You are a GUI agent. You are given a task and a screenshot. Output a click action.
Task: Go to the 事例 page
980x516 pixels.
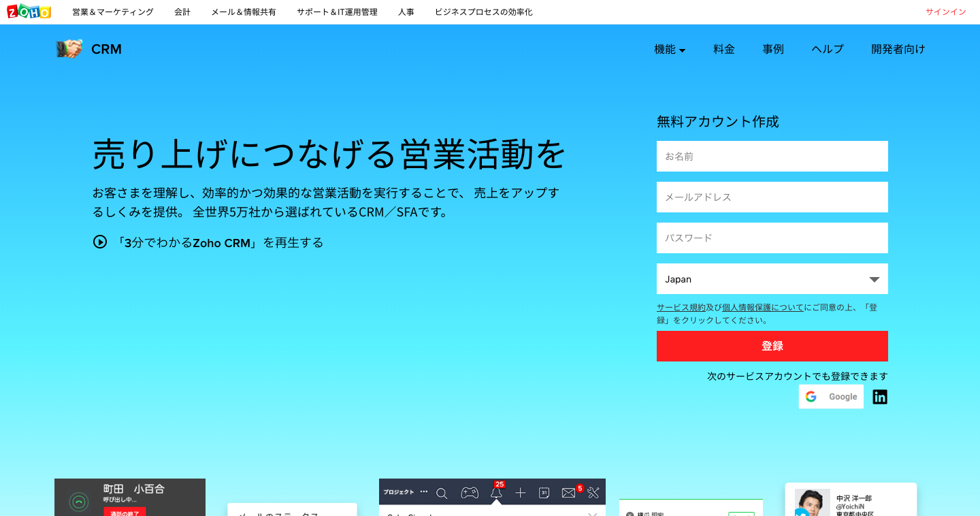[x=773, y=49]
